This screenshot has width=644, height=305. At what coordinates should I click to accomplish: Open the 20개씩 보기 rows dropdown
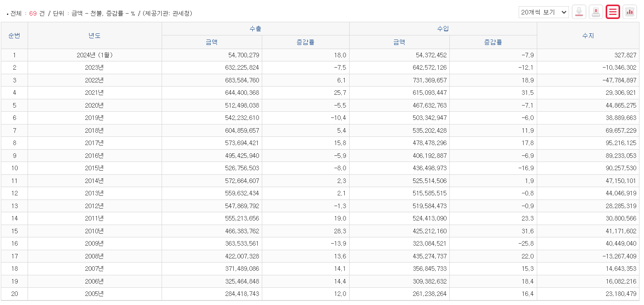543,12
